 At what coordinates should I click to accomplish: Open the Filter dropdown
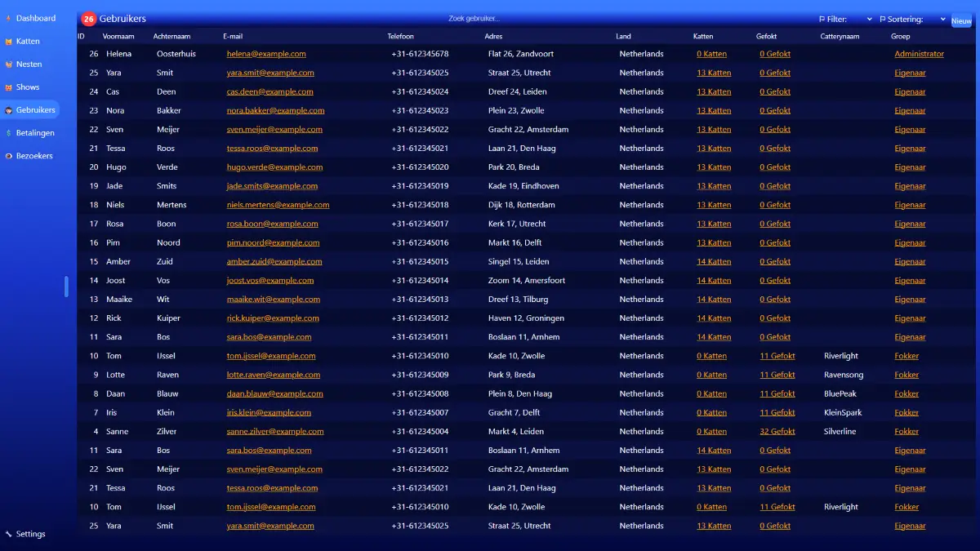pyautogui.click(x=846, y=19)
